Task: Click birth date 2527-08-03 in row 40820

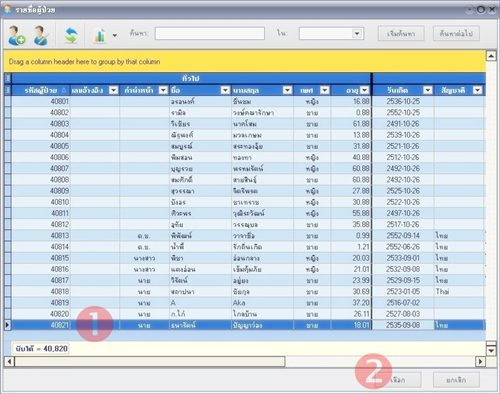Action: (x=403, y=314)
